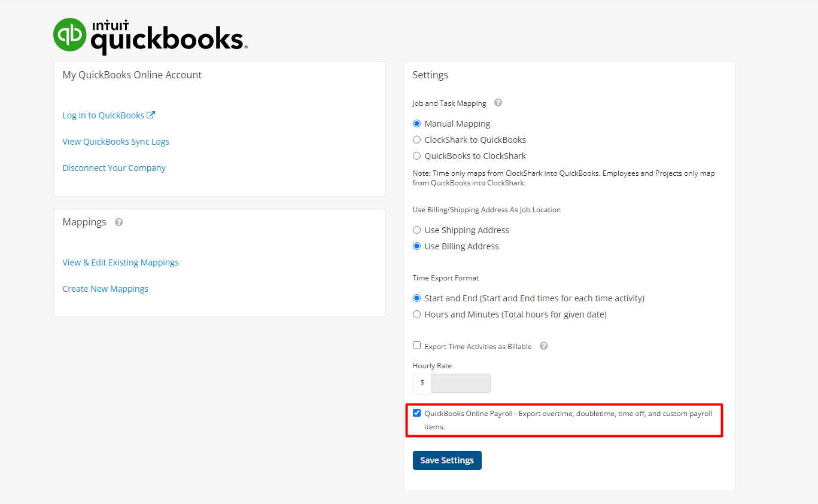Choose QuickBooks to ClockShark mapping

tap(417, 156)
